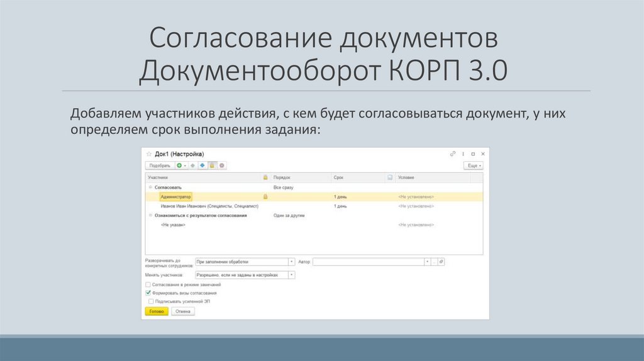
Task: Click the lock icon in the Администратор row
Action: 265,197
